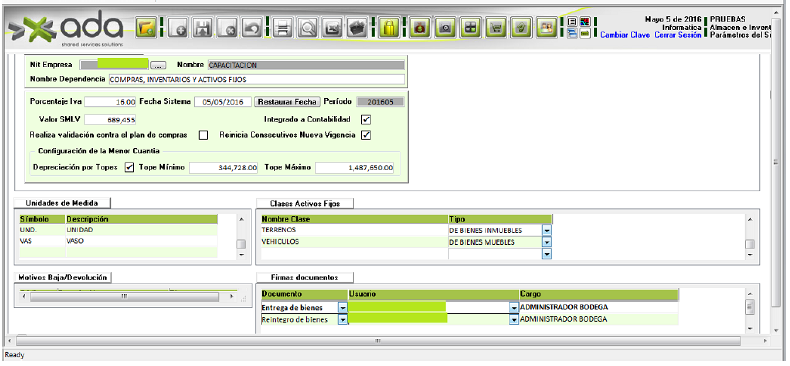Click the small cascading windows icon
The width and height of the screenshot is (790, 366).
pos(572,34)
